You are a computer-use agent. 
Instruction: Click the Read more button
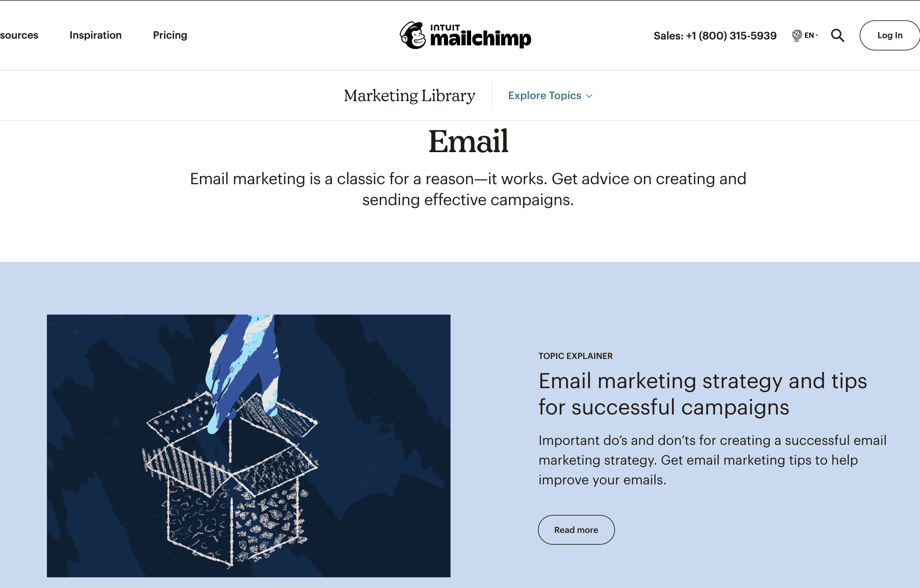click(576, 529)
